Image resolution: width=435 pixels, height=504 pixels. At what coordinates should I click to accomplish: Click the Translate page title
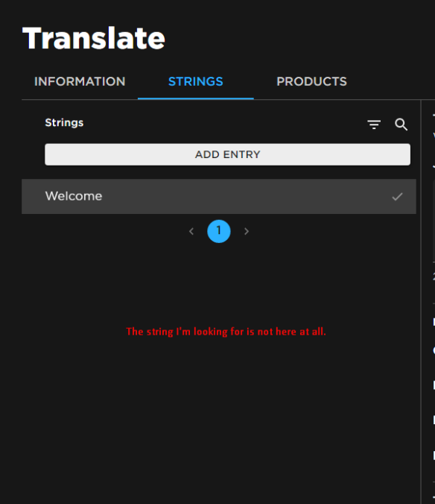pyautogui.click(x=94, y=38)
